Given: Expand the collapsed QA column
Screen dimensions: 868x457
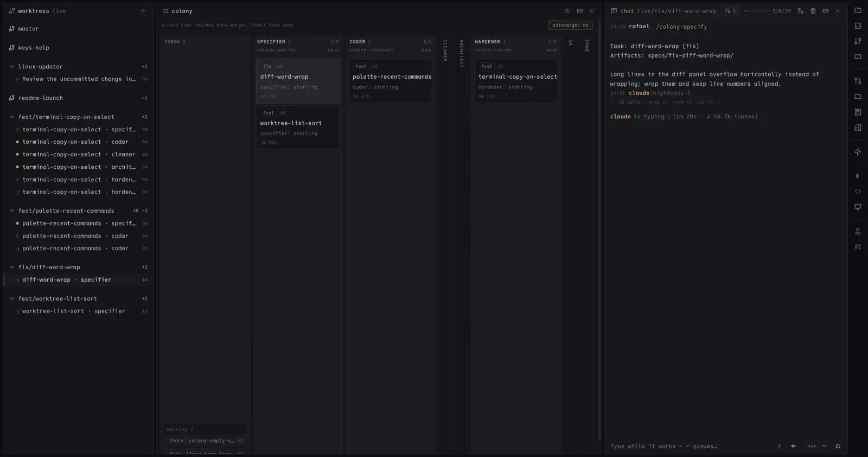Looking at the screenshot, I should [x=570, y=43].
